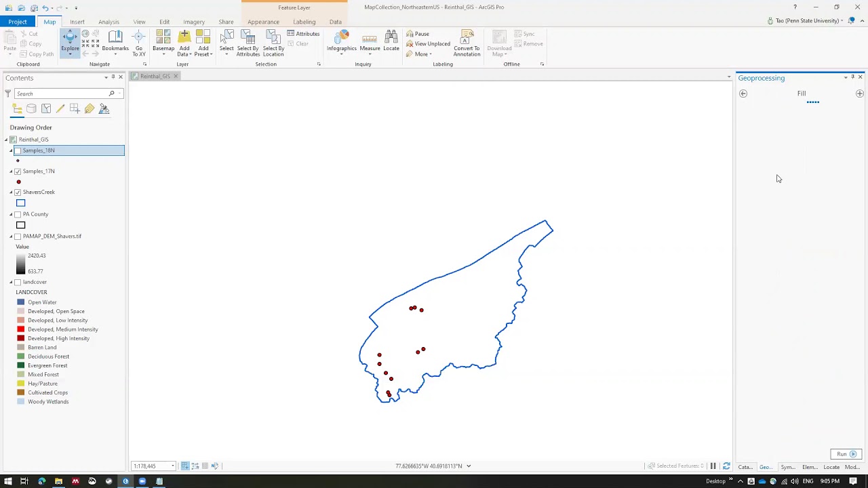This screenshot has height=488, width=868.
Task: Pause map drawing in status bar
Action: point(713,466)
